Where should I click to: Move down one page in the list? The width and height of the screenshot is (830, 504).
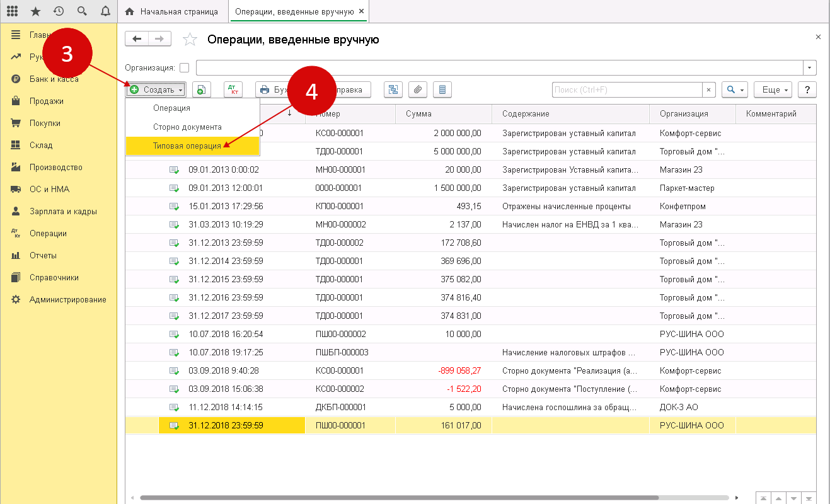[793, 498]
